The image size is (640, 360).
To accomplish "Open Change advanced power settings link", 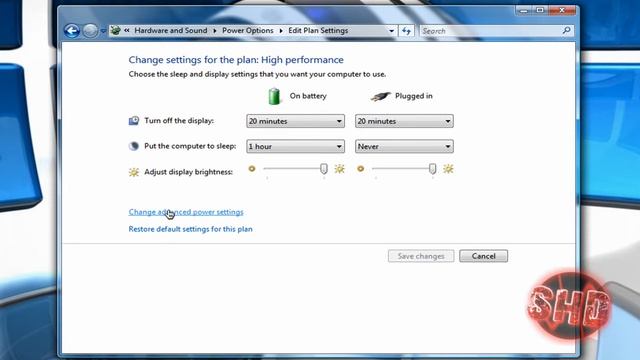I will click(x=186, y=212).
